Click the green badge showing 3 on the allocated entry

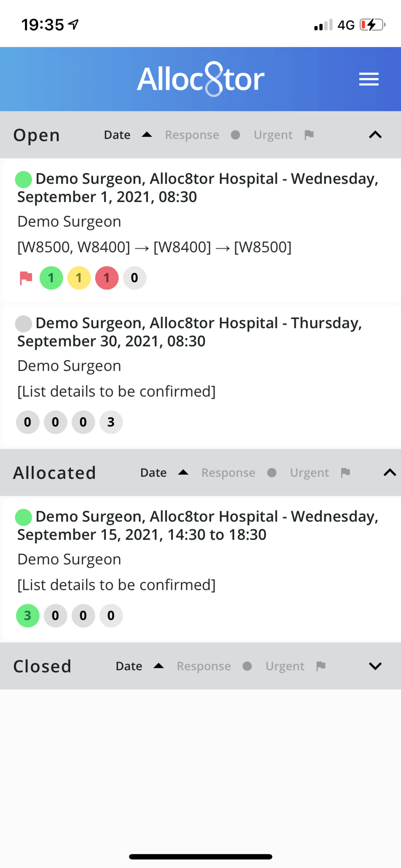[x=27, y=615]
